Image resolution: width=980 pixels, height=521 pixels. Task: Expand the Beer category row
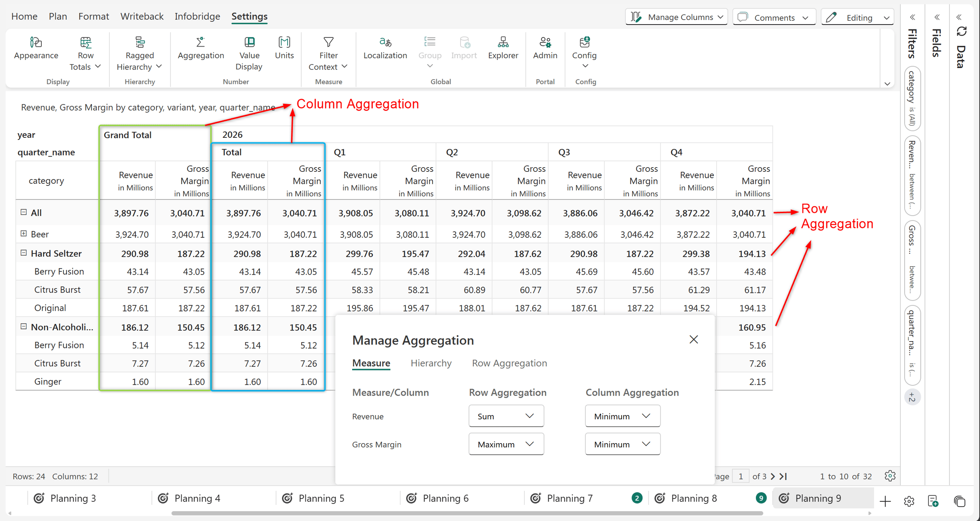pyautogui.click(x=24, y=233)
